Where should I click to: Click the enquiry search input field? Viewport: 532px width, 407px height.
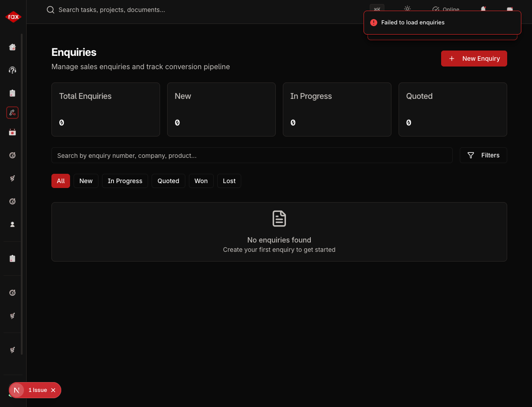(252, 155)
